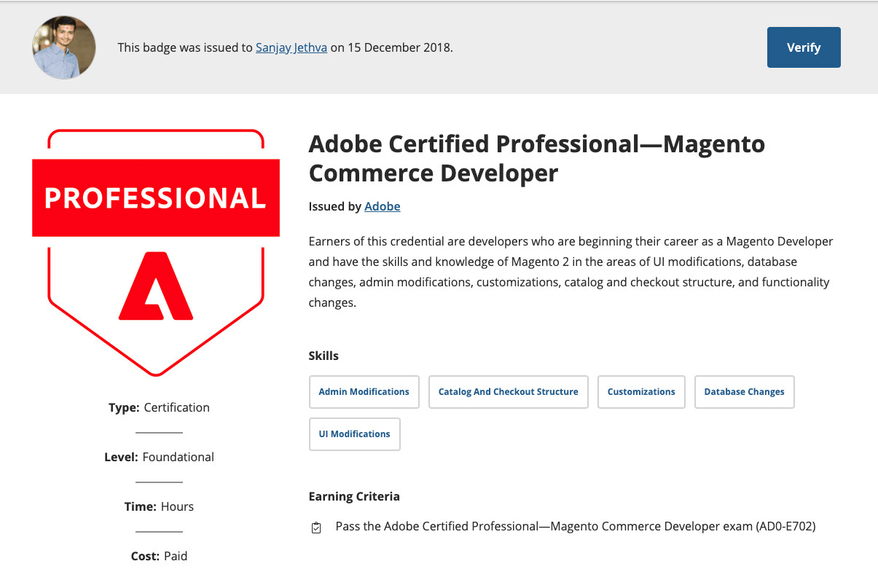Open the Adobe issuer link
The image size is (878, 588).
pyautogui.click(x=382, y=206)
